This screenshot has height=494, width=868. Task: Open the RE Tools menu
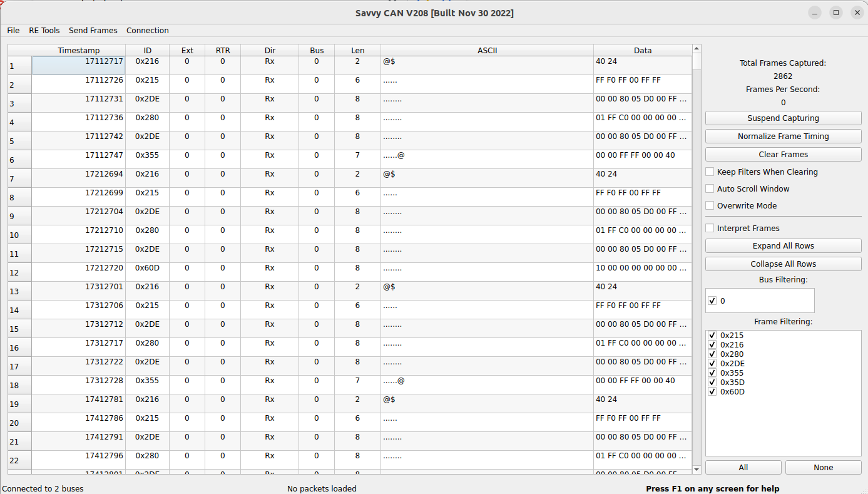(x=44, y=30)
